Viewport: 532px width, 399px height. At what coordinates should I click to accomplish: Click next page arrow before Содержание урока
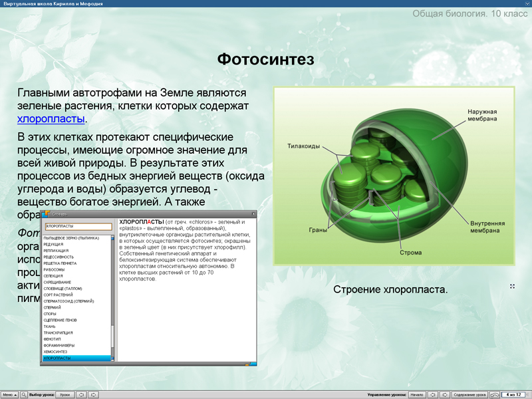pyautogui.click(x=444, y=394)
